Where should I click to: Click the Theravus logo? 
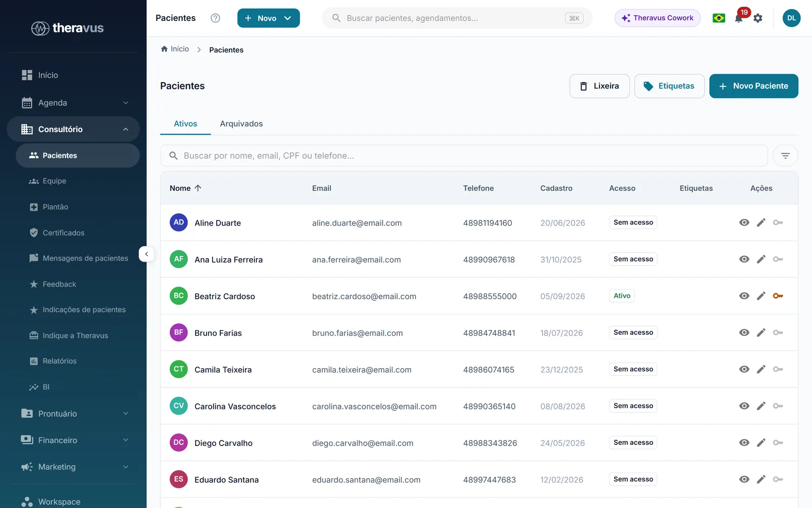[67, 28]
